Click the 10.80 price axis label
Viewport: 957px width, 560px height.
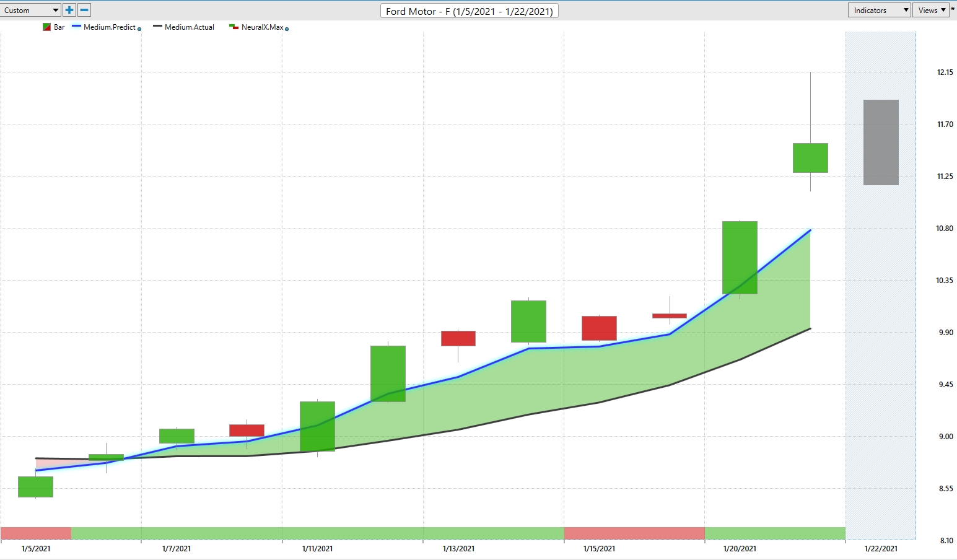point(945,229)
